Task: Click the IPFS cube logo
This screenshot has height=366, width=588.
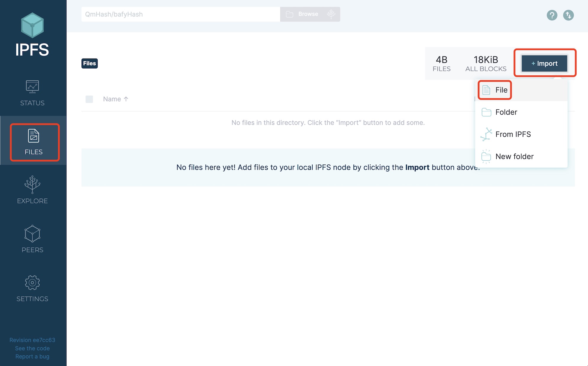Action: coord(32,25)
